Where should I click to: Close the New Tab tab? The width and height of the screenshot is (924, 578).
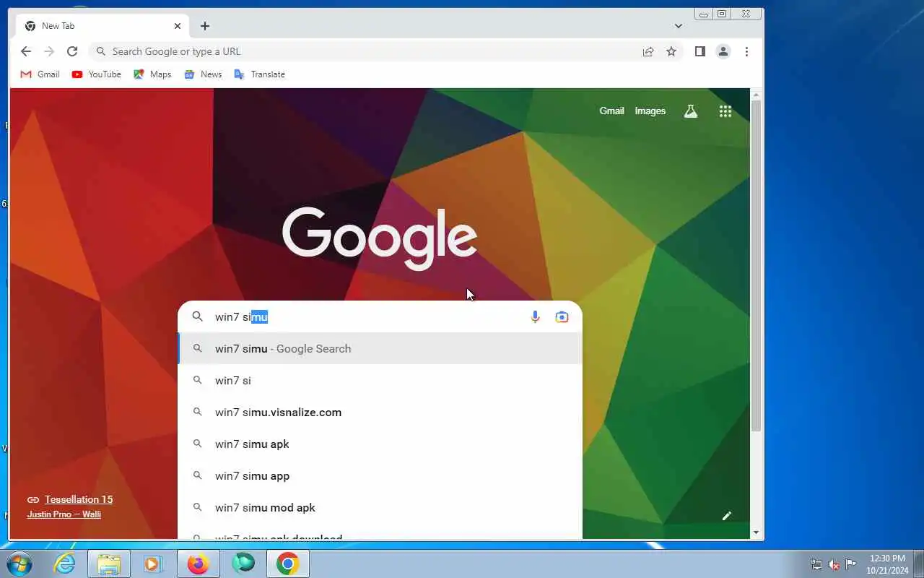[x=178, y=26]
